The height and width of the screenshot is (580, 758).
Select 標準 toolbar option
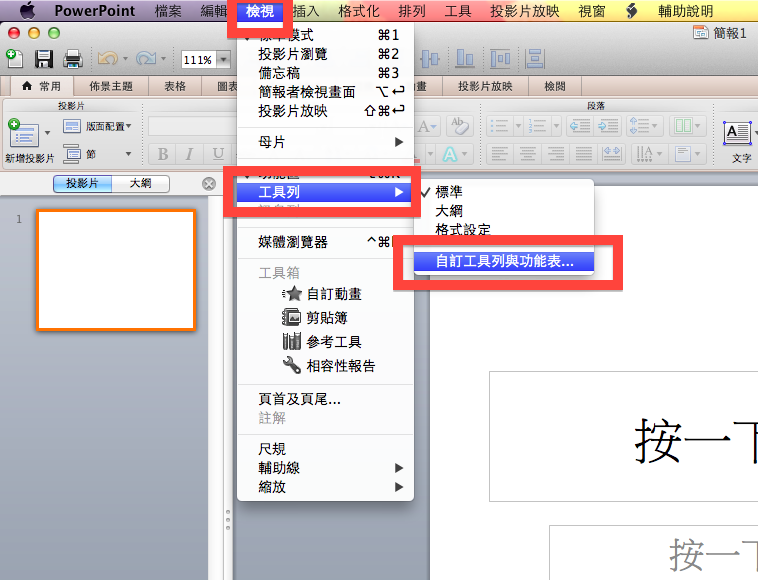pos(504,192)
